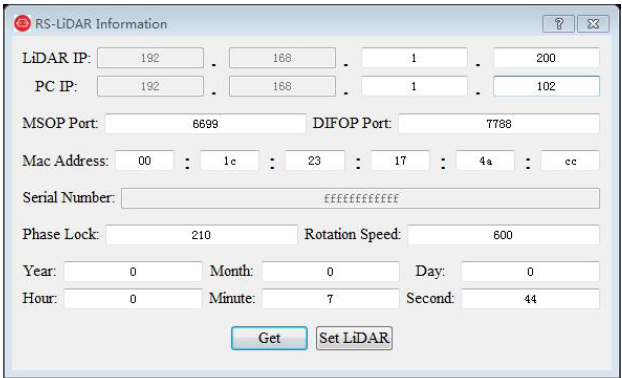Select PC IP first octet field 192
This screenshot has width=622, height=378.
[150, 86]
